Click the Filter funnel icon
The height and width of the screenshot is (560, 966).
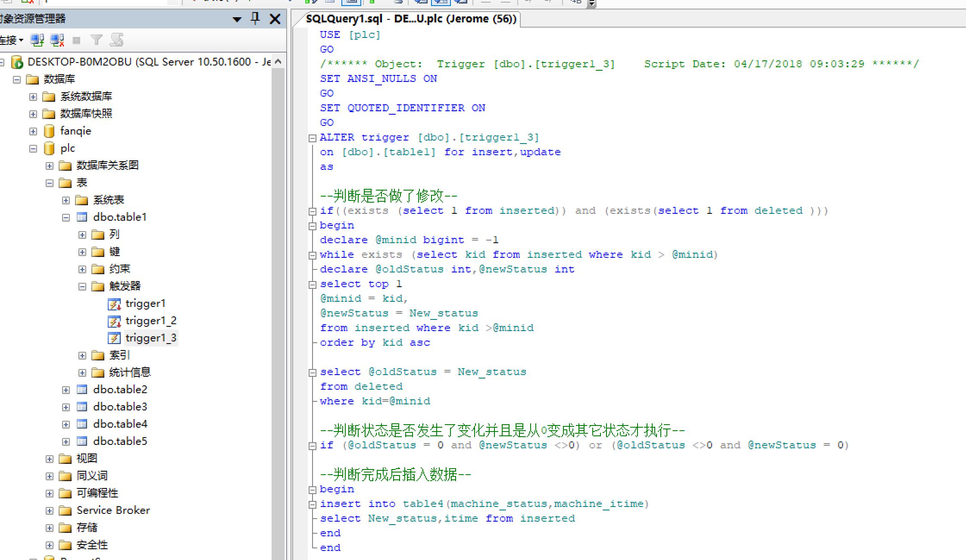[x=97, y=41]
